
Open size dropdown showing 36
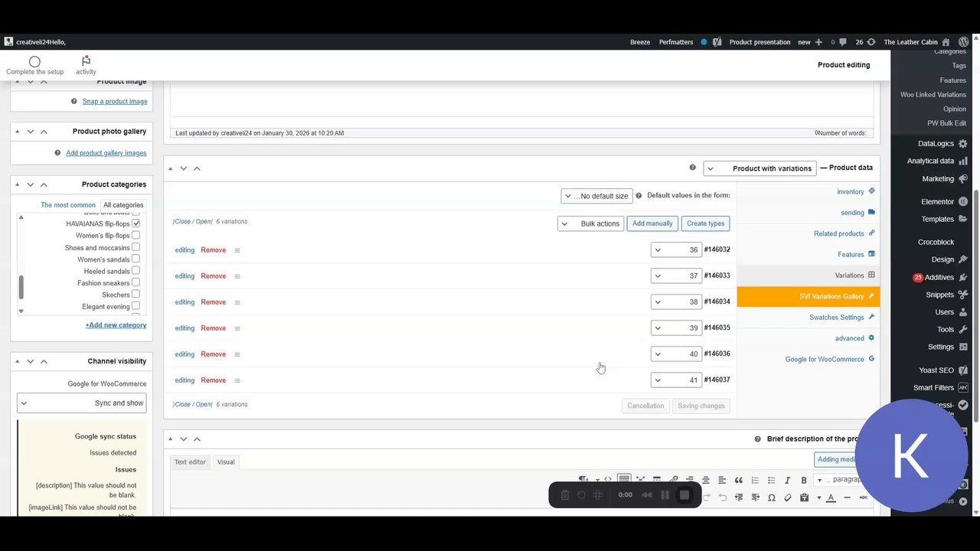676,250
